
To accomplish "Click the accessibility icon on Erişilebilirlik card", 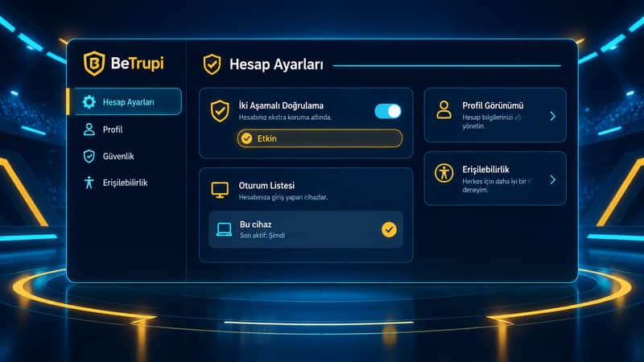I will pos(444,173).
